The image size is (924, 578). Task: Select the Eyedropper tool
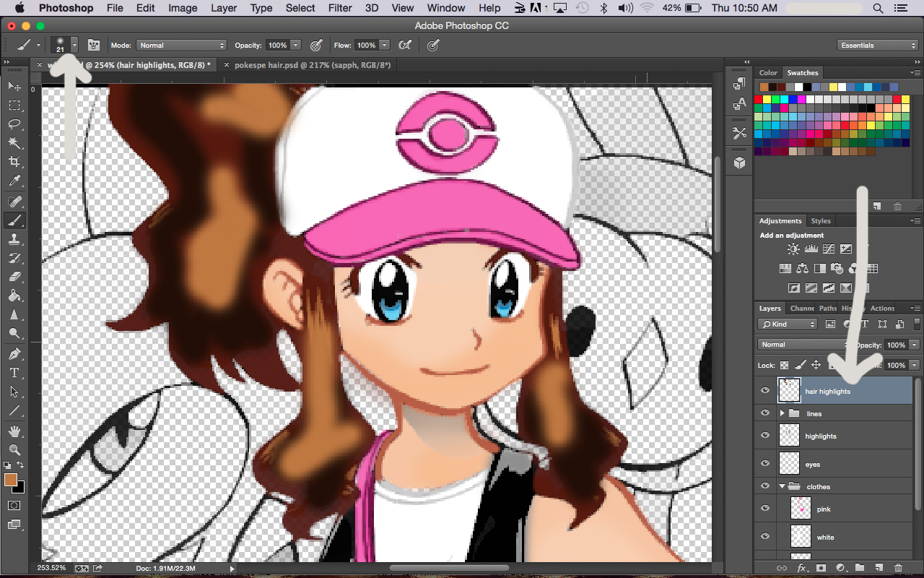pos(14,181)
